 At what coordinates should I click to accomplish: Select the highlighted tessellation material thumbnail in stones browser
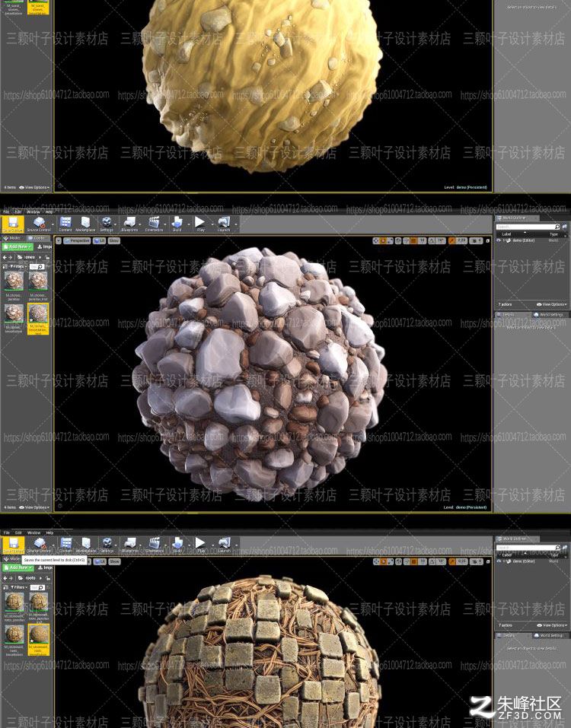(39, 319)
